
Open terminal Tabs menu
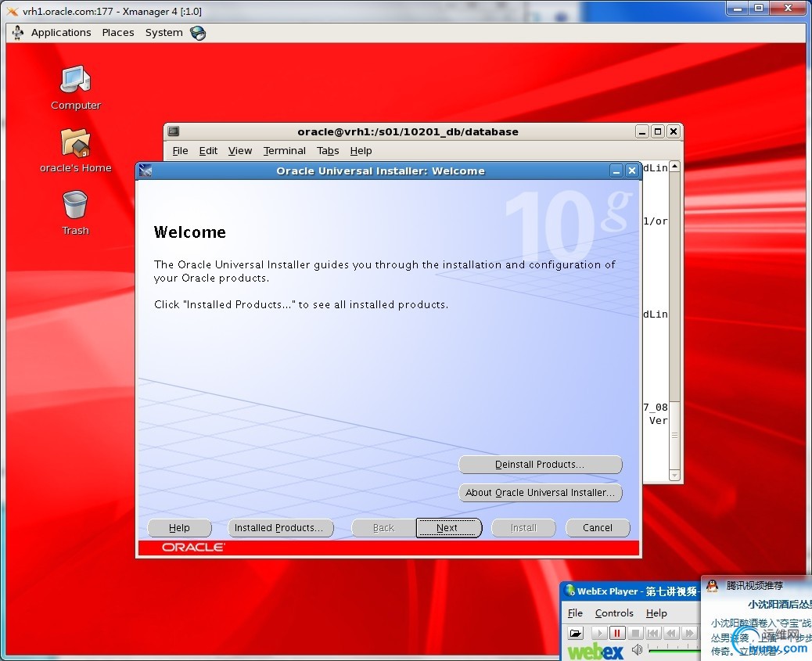[328, 151]
